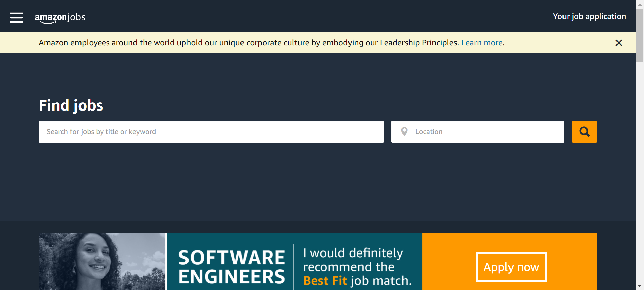Open the hamburger navigation menu
The image size is (644, 290).
(x=16, y=17)
